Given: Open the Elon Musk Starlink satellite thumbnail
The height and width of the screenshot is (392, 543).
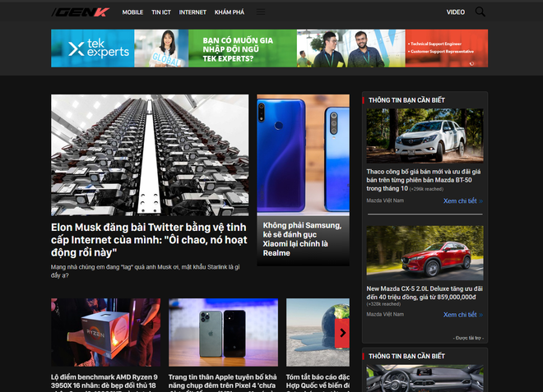Looking at the screenshot, I should point(150,154).
